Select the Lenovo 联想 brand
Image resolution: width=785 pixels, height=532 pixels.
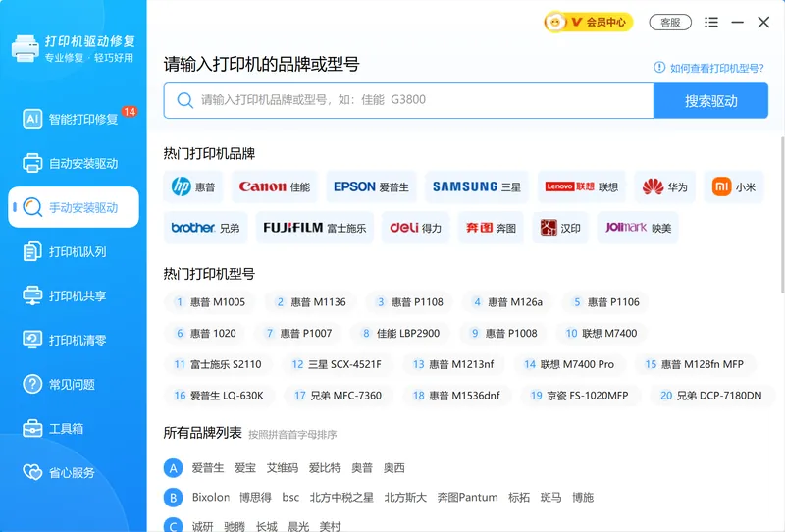(582, 186)
